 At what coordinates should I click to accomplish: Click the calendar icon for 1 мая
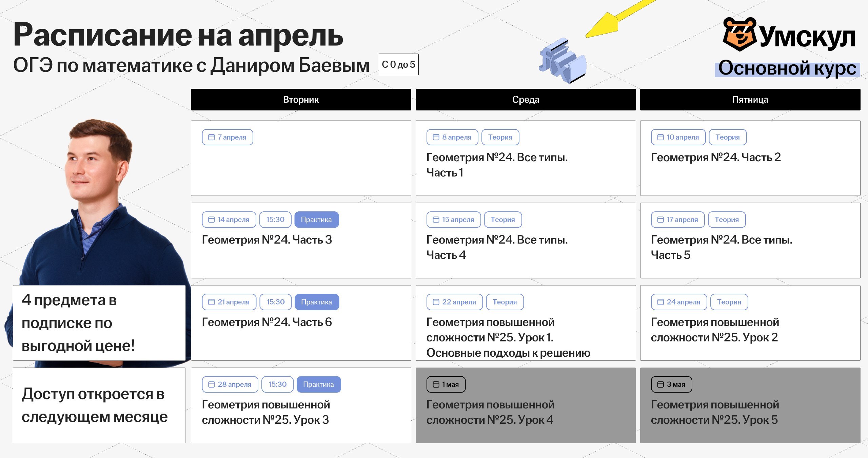click(436, 384)
